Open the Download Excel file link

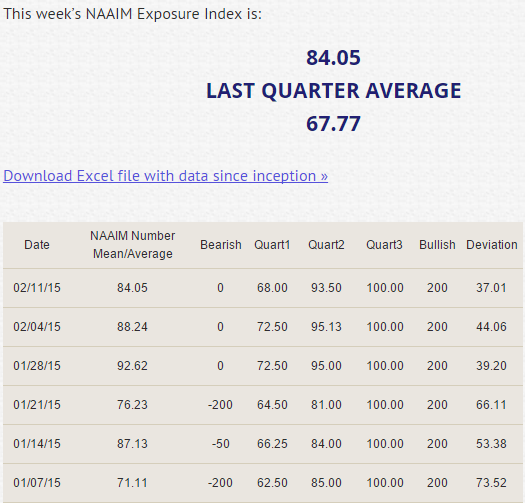165,176
